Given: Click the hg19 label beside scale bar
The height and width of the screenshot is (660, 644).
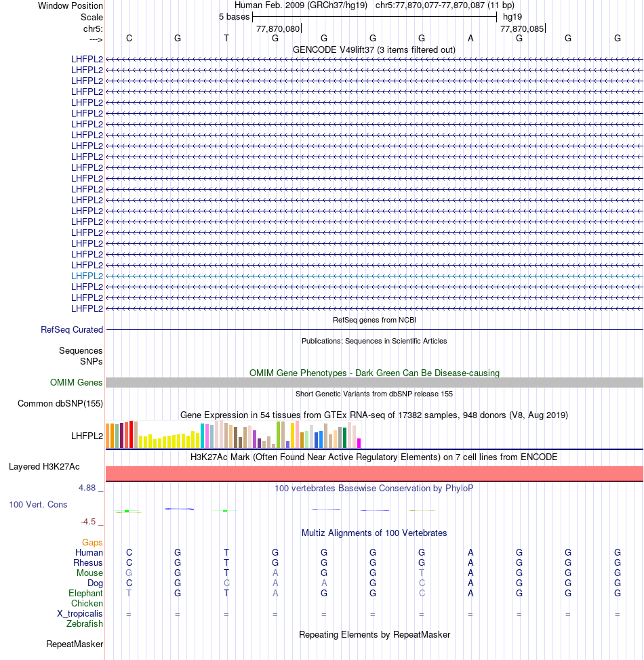Looking at the screenshot, I should (x=512, y=17).
